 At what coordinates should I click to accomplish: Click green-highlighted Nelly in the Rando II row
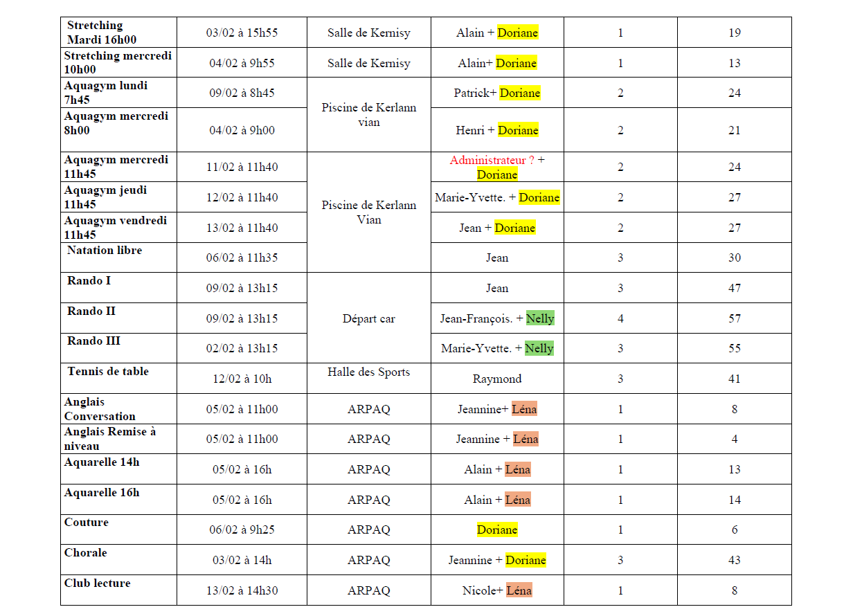click(x=540, y=318)
